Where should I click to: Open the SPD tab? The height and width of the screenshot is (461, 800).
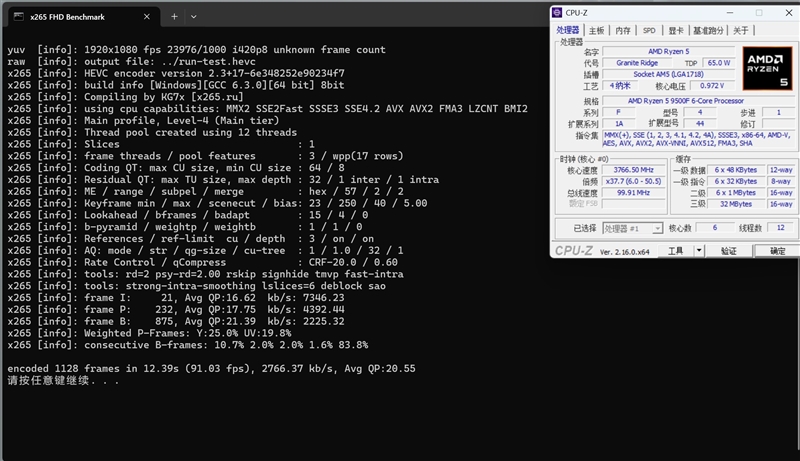pyautogui.click(x=649, y=31)
